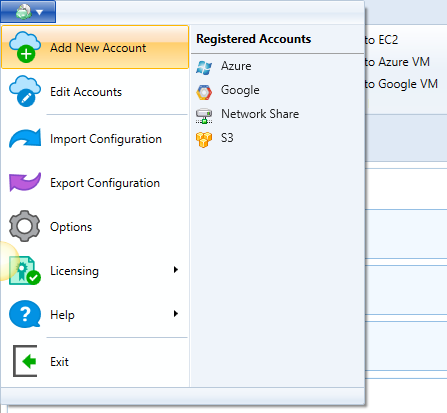Click the Google VM button in ribbon

point(401,84)
